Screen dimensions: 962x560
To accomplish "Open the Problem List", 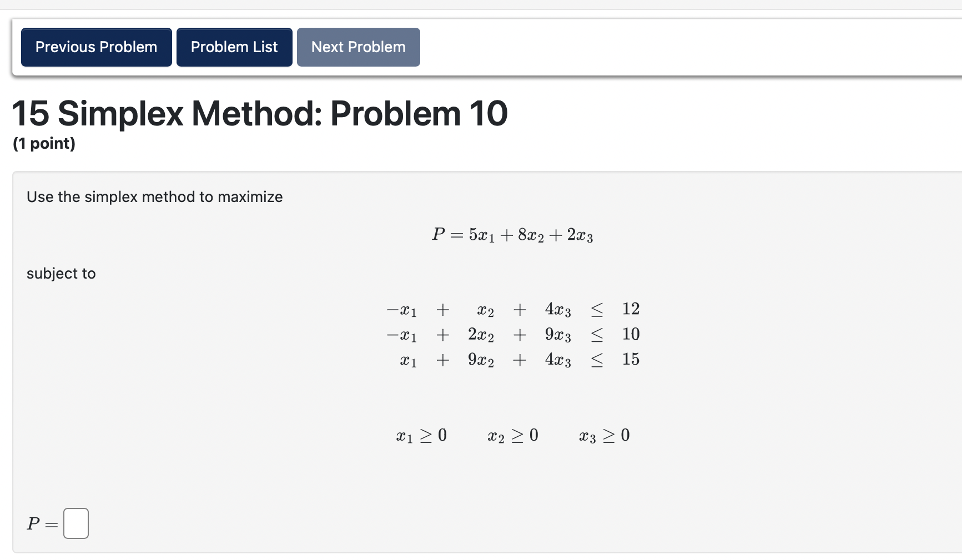I will click(234, 47).
